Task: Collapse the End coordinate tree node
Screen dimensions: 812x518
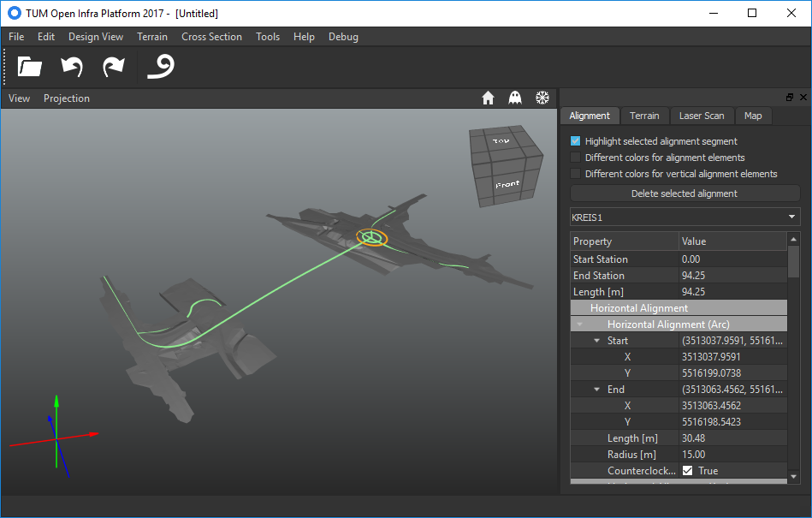Action: 596,389
